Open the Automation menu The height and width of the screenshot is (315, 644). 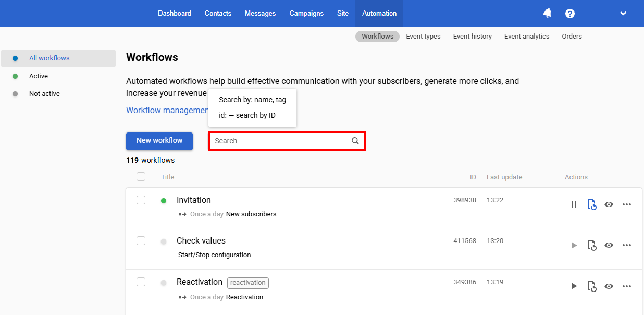click(x=379, y=14)
